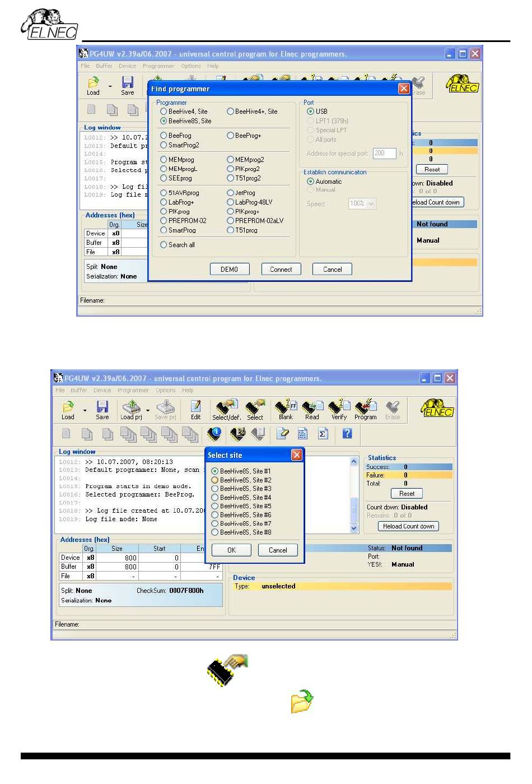This screenshot has height=784, width=532.
Task: Click OK in the Select site dialog
Action: point(231,550)
